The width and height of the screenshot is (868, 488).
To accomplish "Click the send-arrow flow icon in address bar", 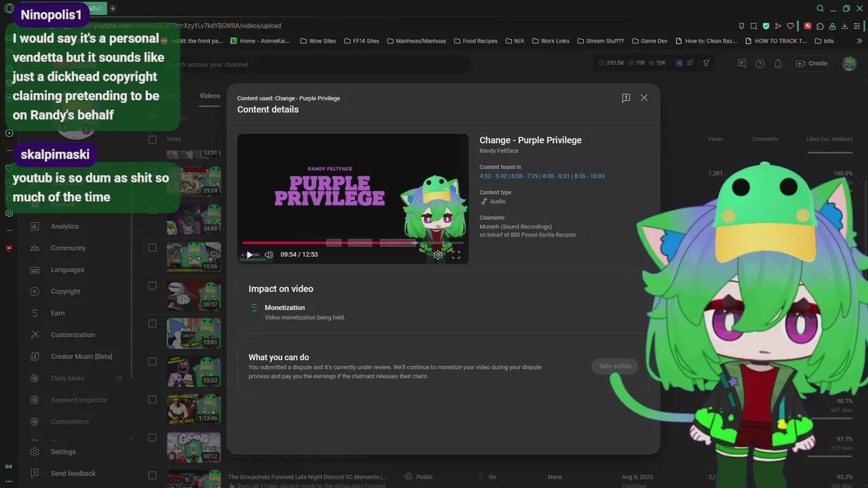I will point(778,26).
